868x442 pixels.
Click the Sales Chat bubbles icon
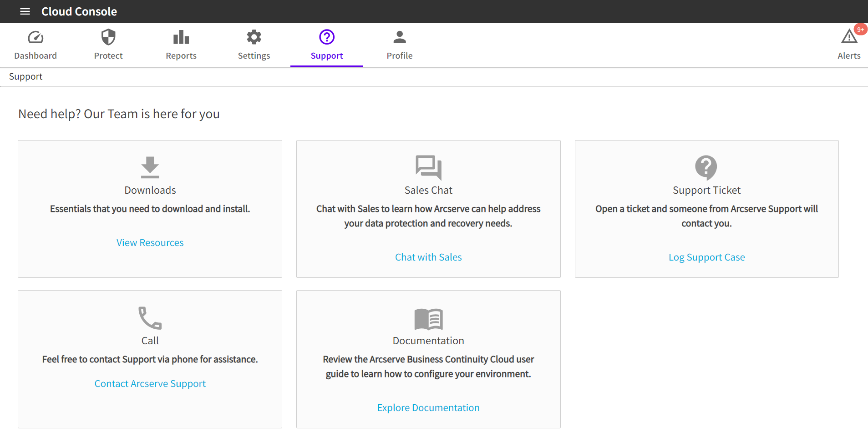click(x=428, y=167)
